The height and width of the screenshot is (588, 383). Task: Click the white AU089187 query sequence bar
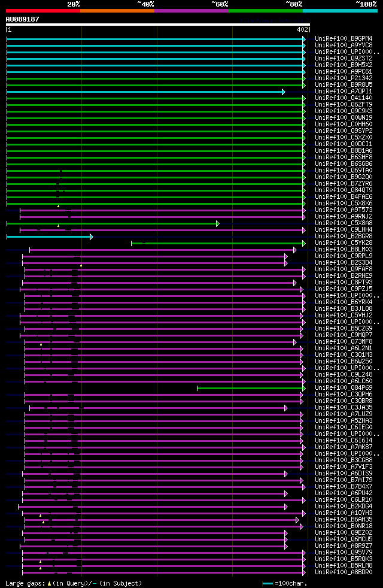pos(158,25)
